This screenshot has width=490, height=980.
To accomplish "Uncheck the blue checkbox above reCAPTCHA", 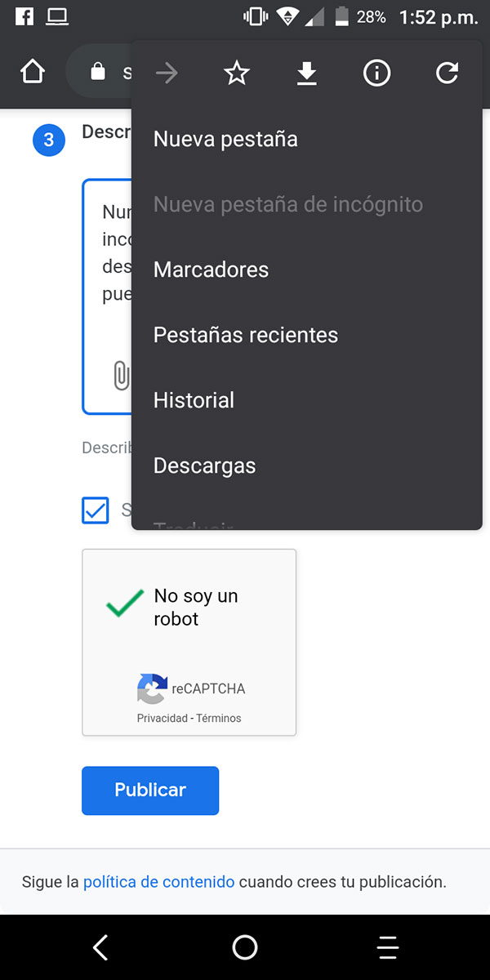I will coord(96,510).
